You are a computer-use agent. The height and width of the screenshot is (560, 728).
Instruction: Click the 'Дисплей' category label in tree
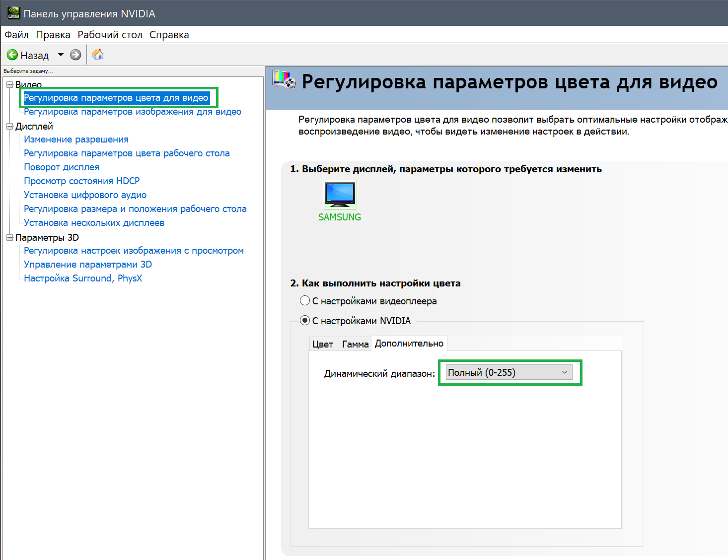34,126
